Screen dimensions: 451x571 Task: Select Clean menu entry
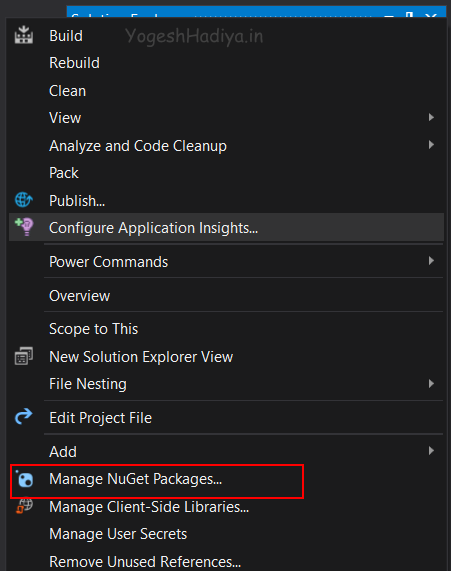tap(226, 91)
